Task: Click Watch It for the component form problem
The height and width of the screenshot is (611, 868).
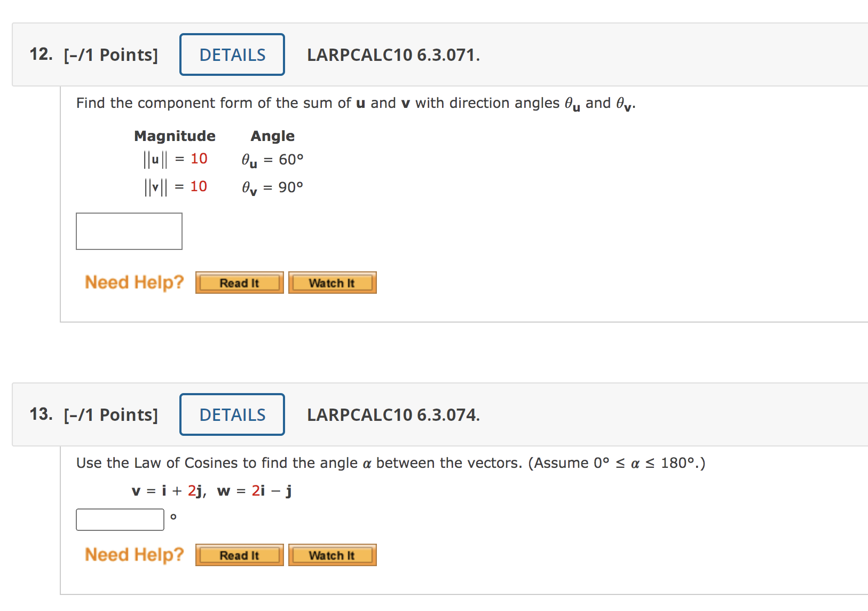Action: (332, 283)
